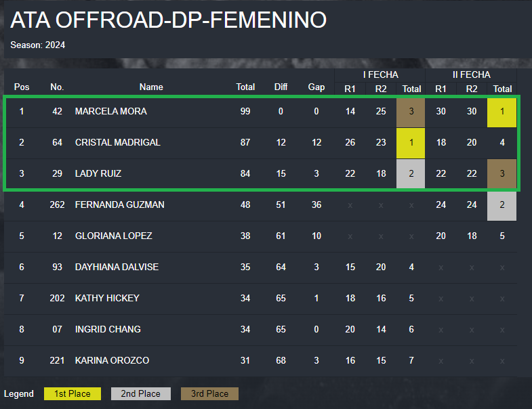Click the Diff column header

(x=281, y=87)
